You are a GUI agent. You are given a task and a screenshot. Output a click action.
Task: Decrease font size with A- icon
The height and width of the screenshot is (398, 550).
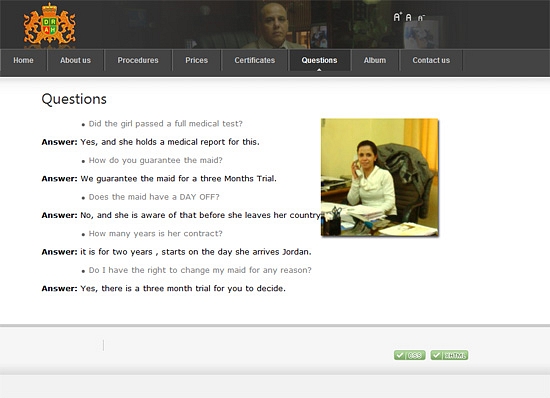coord(421,18)
